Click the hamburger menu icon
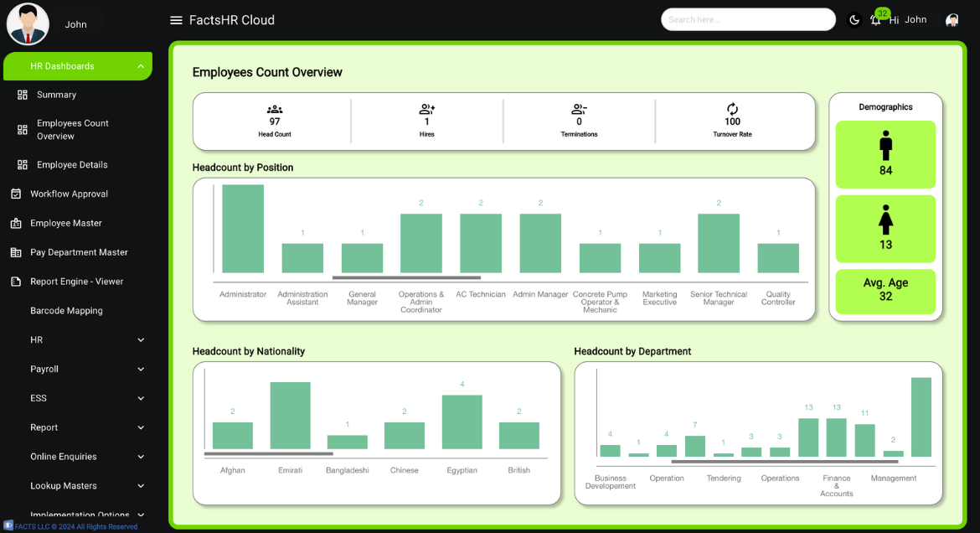The height and width of the screenshot is (533, 980). click(x=176, y=20)
